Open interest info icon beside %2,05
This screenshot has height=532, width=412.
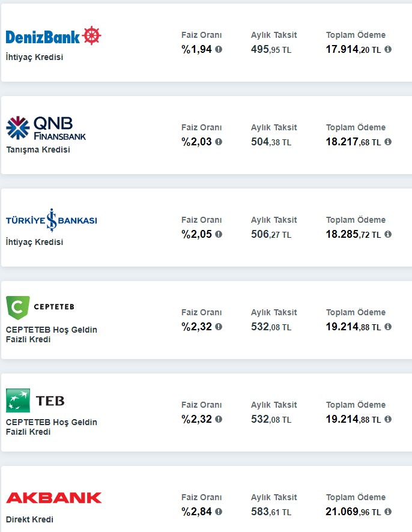[219, 234]
